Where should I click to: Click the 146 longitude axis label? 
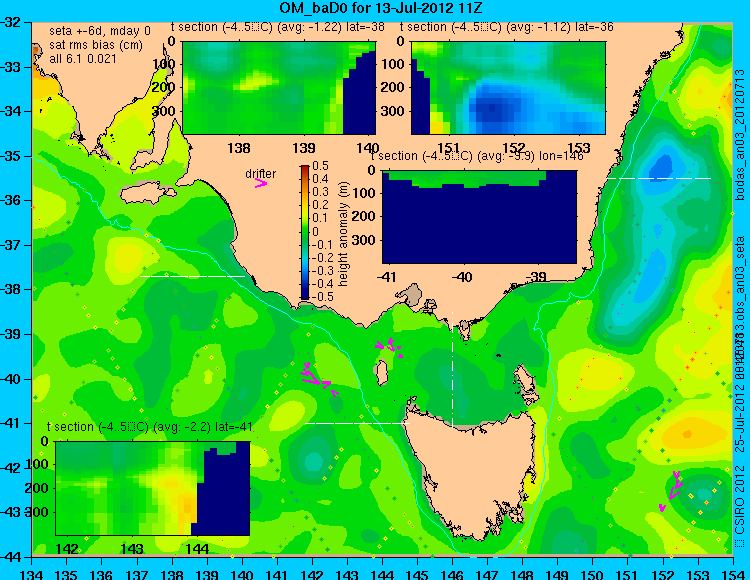pyautogui.click(x=452, y=574)
